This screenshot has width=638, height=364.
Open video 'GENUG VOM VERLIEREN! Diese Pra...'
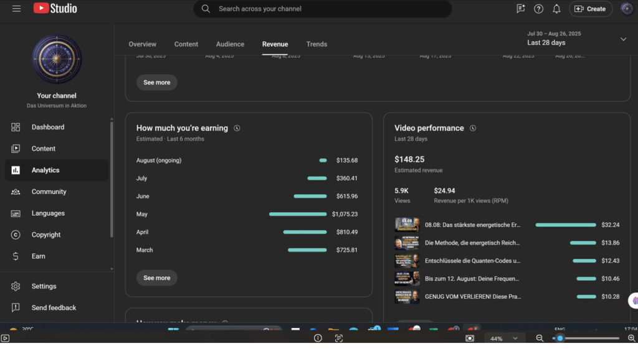click(473, 297)
